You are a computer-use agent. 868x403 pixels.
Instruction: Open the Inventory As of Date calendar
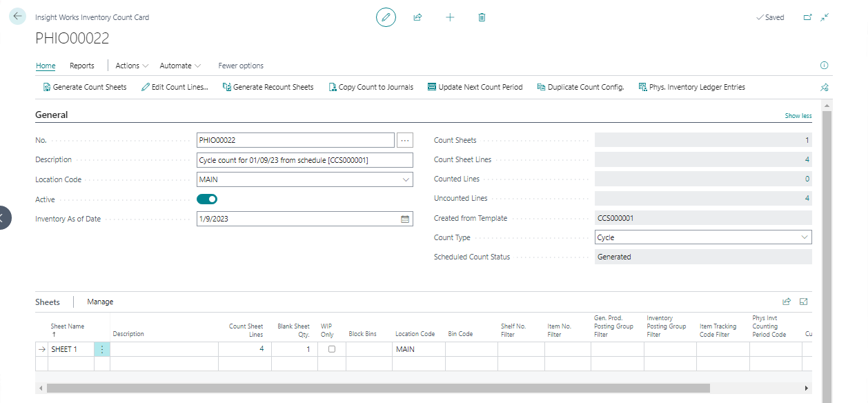(405, 219)
